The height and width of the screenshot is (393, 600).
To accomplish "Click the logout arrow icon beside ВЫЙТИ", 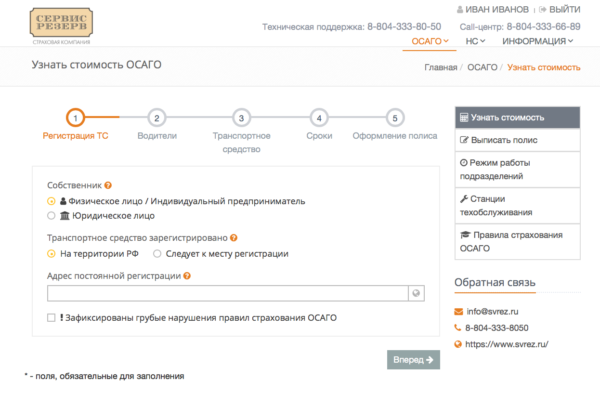I will pos(542,10).
